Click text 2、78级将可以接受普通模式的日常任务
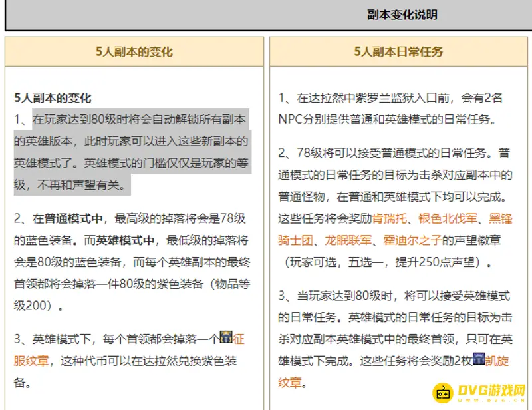This screenshot has height=410, width=532. (382, 153)
